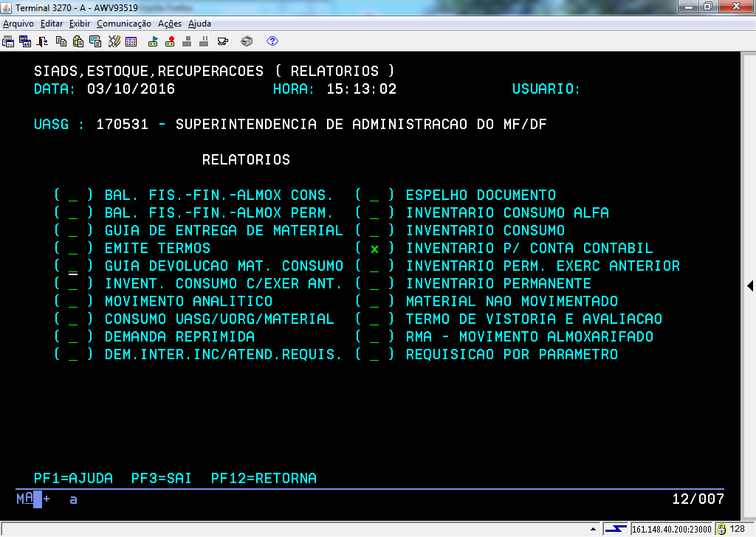Open the Editar menu
Viewport: 756px width, 537px height.
pyautogui.click(x=52, y=24)
